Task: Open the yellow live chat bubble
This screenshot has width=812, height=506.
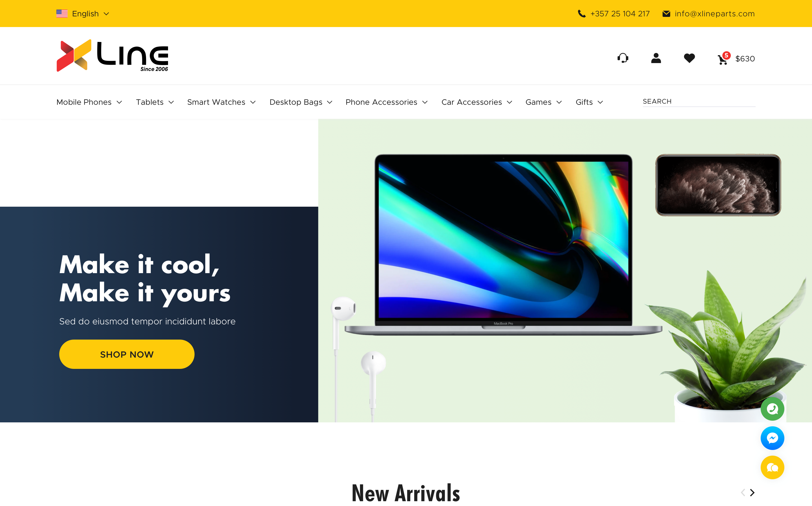Action: [773, 467]
